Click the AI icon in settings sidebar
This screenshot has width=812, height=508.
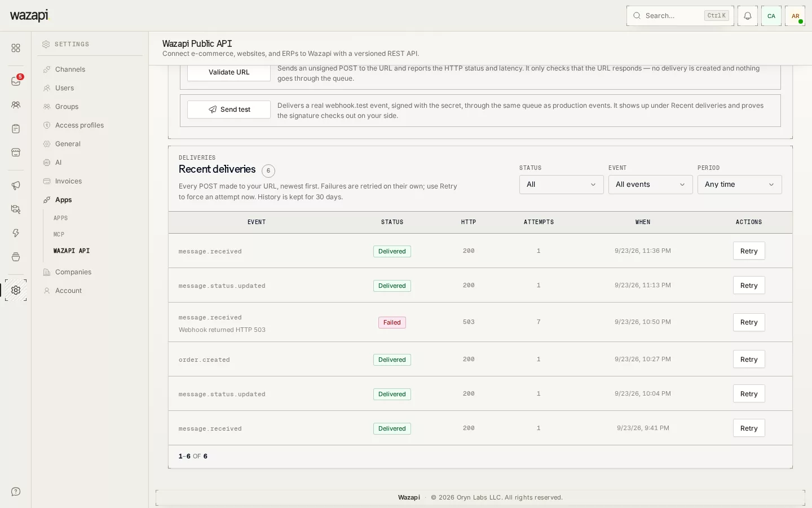tap(47, 163)
